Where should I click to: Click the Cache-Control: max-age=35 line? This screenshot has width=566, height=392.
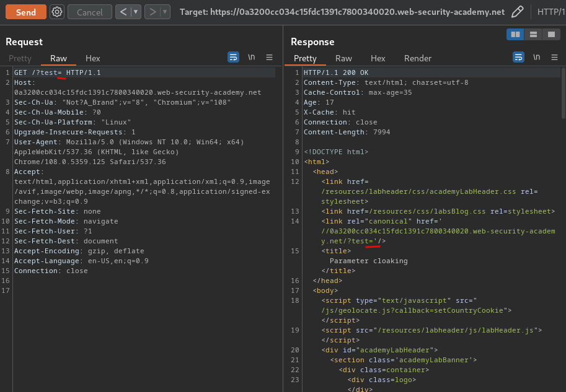tap(357, 92)
